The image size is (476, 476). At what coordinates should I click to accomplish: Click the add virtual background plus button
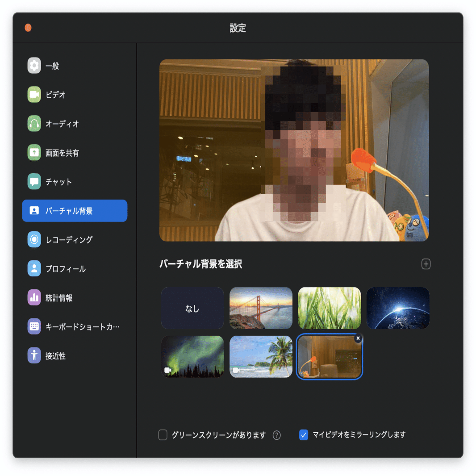pos(426,264)
